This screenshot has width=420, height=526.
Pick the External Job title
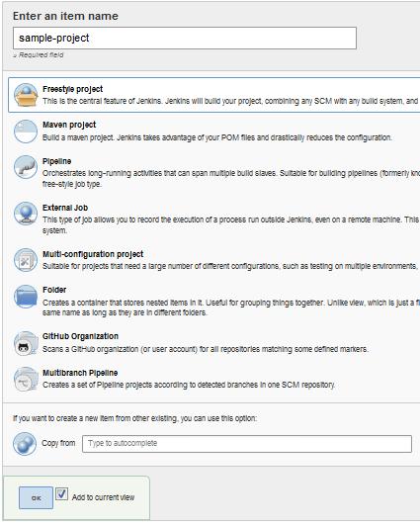(x=65, y=208)
